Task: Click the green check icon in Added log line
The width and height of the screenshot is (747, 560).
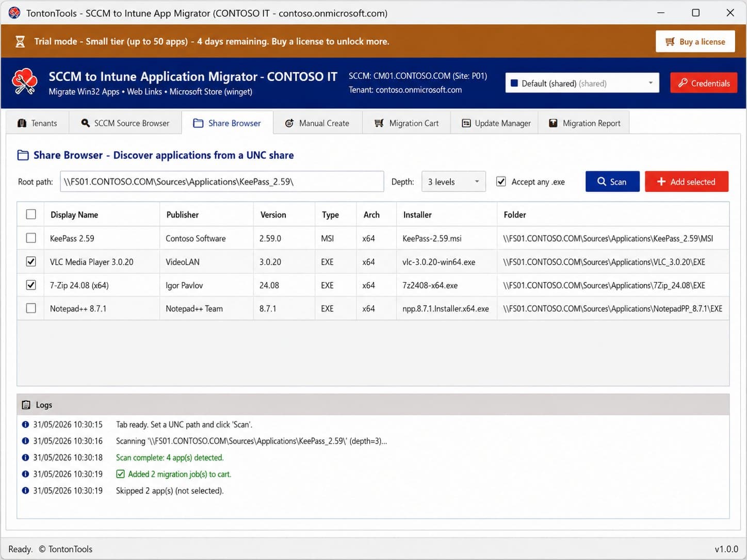Action: 120,474
